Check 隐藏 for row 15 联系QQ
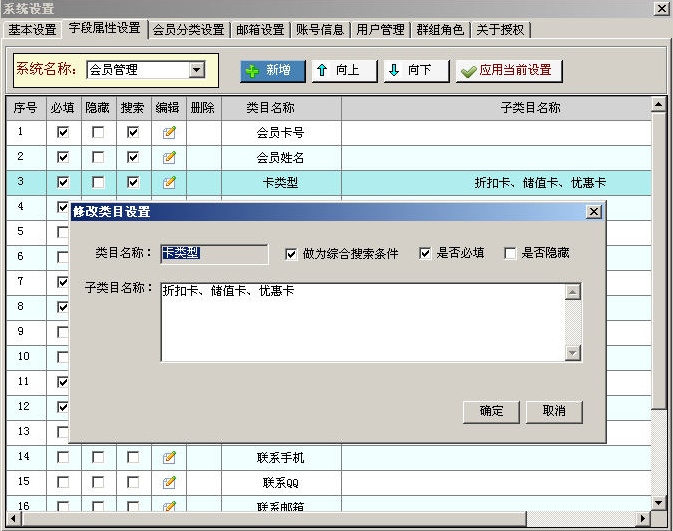 coord(98,482)
